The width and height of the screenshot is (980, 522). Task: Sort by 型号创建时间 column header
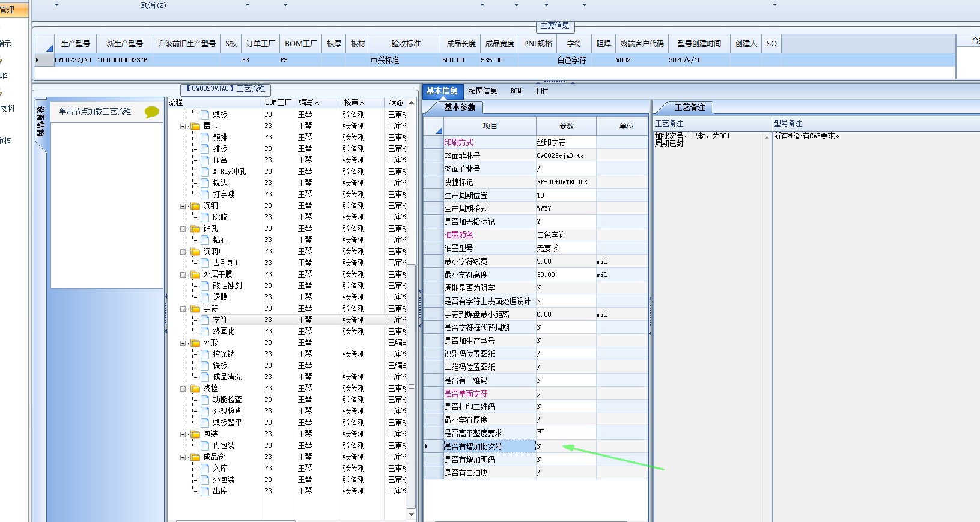click(699, 44)
